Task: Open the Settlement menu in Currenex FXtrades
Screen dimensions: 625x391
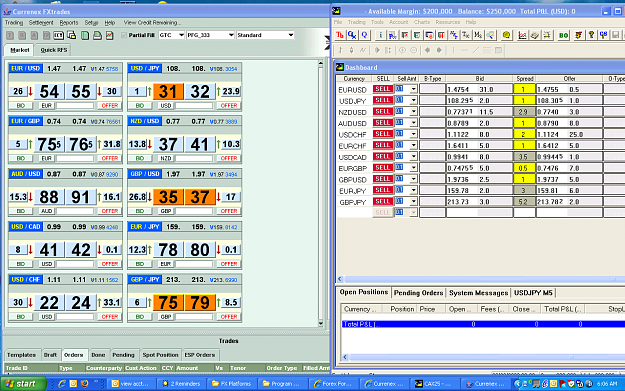Action: point(41,23)
